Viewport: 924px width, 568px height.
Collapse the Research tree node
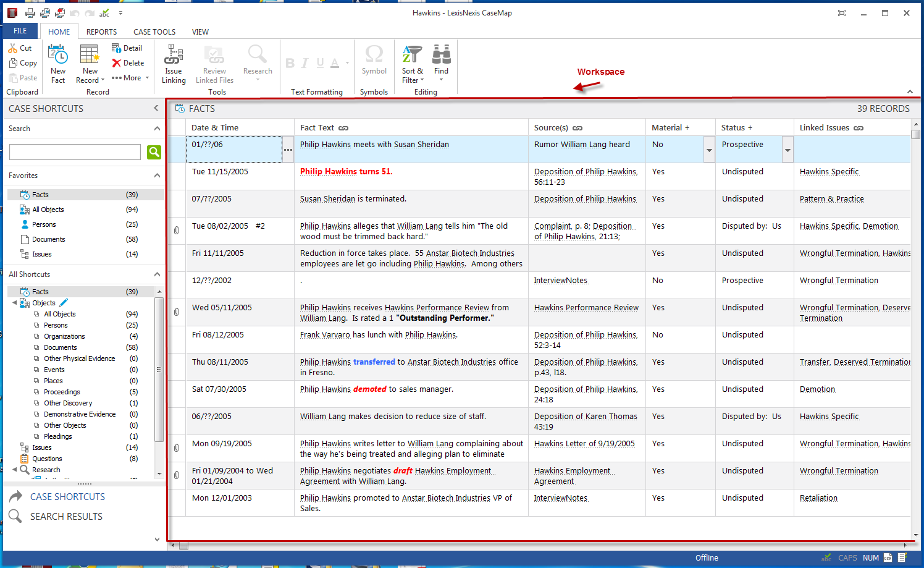[15, 470]
